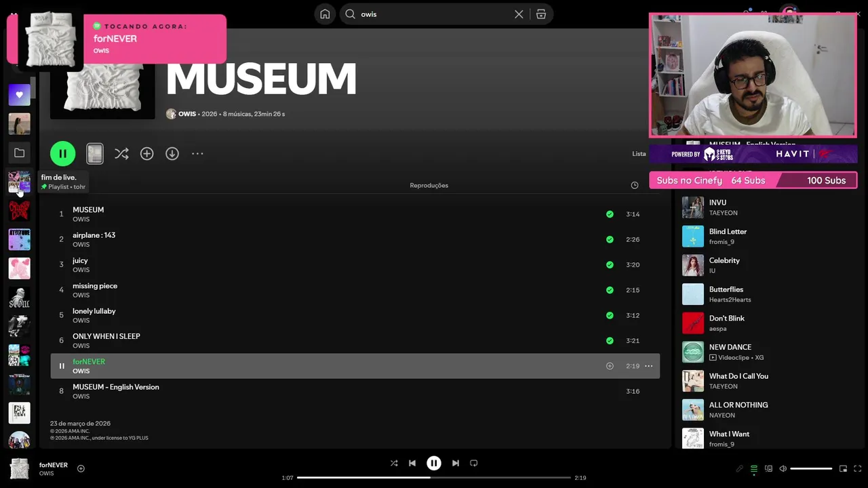Image resolution: width=868 pixels, height=488 pixels.
Task: Click the search box containing 'owis'
Action: coord(434,14)
